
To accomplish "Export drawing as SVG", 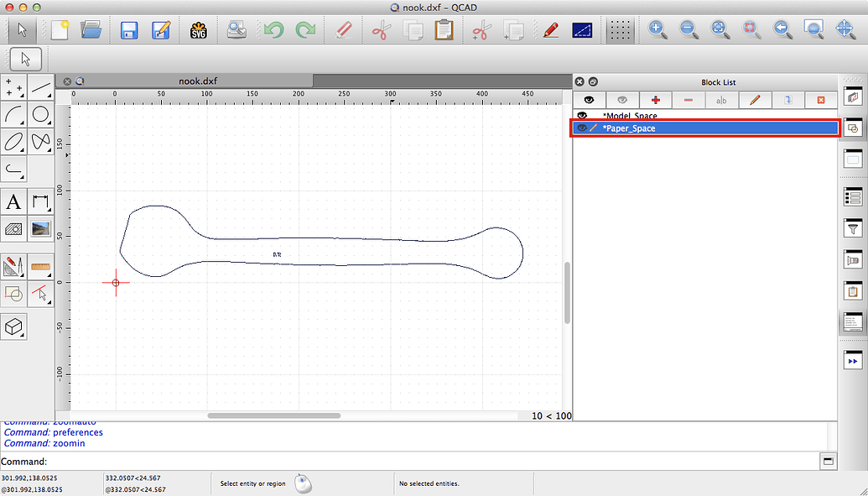I will [198, 30].
